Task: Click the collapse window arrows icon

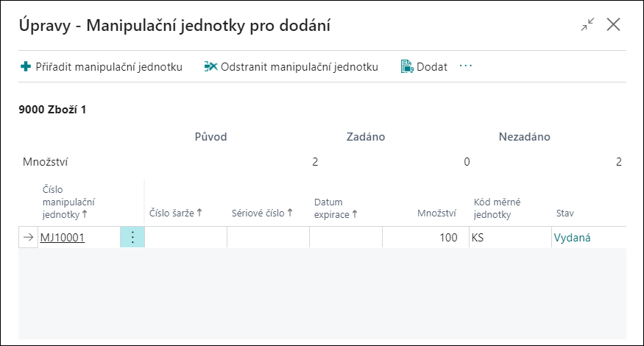Action: pyautogui.click(x=587, y=24)
